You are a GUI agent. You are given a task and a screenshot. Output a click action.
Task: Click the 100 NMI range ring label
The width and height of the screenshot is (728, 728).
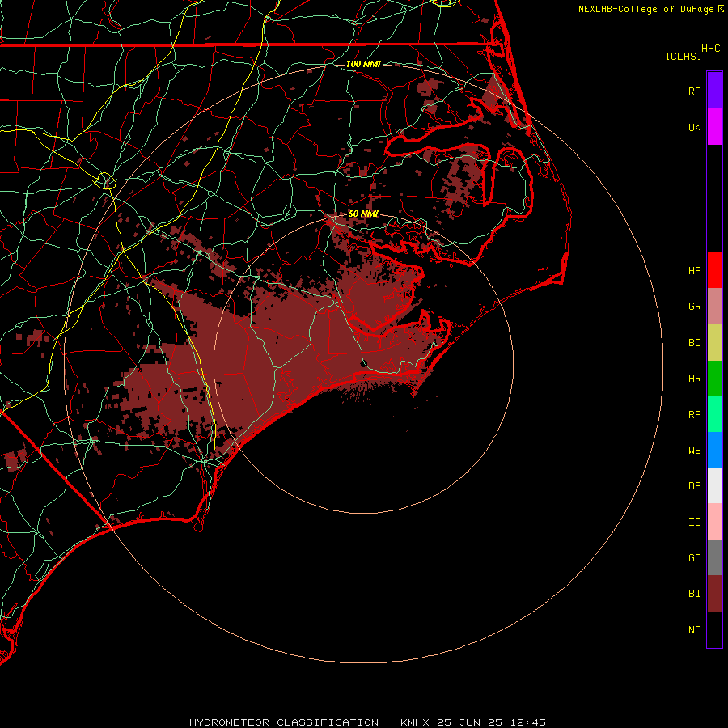tap(363, 64)
